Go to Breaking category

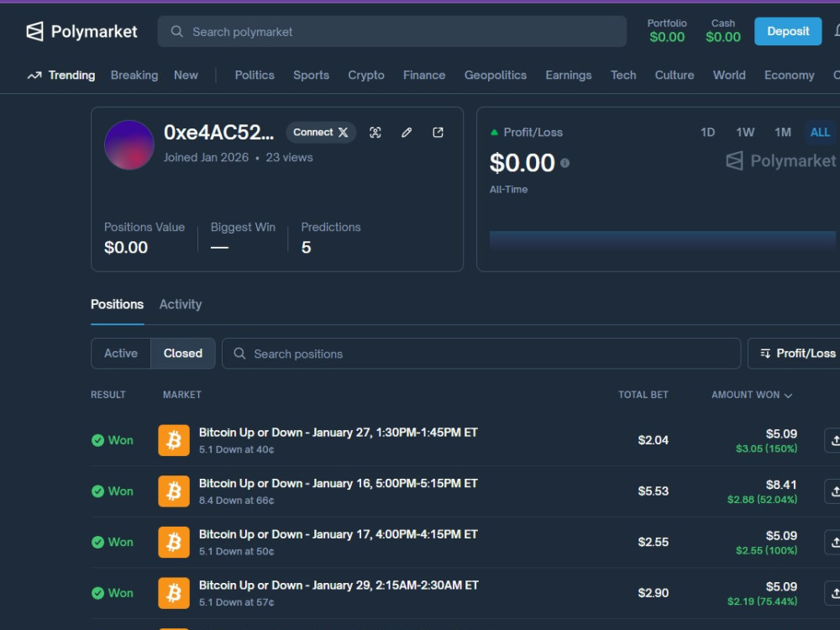coord(134,76)
